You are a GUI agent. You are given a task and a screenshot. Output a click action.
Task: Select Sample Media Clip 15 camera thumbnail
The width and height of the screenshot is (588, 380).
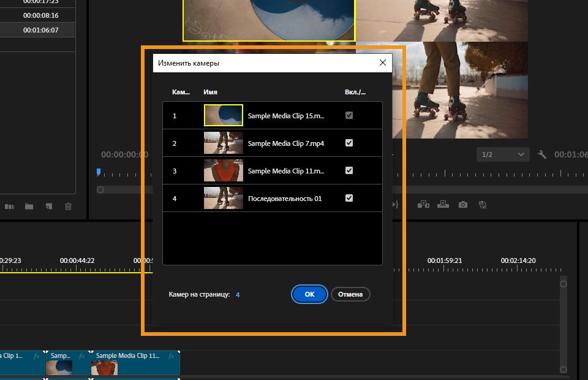click(x=223, y=115)
